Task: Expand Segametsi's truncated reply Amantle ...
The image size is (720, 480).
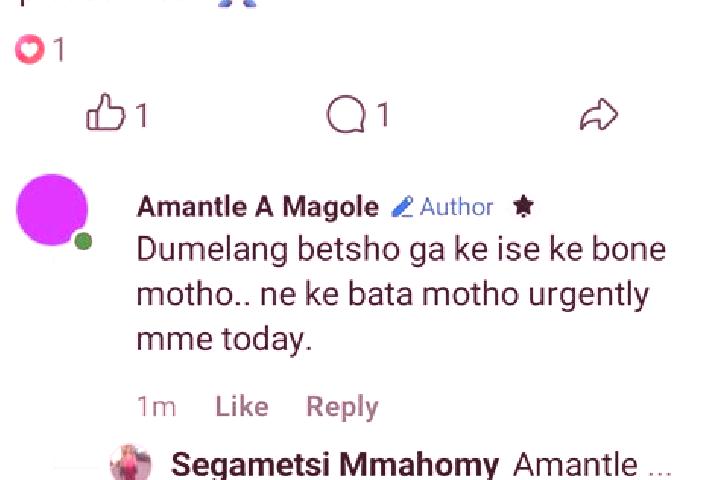Action: point(592,465)
